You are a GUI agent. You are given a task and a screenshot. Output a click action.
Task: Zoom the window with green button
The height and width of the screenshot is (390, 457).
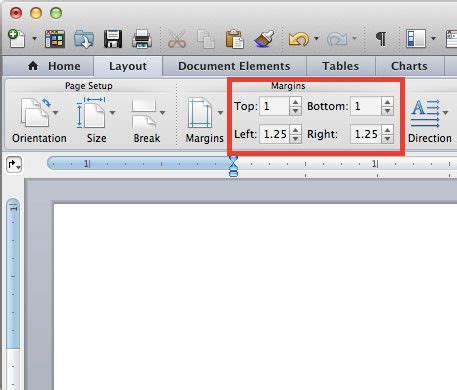click(56, 13)
